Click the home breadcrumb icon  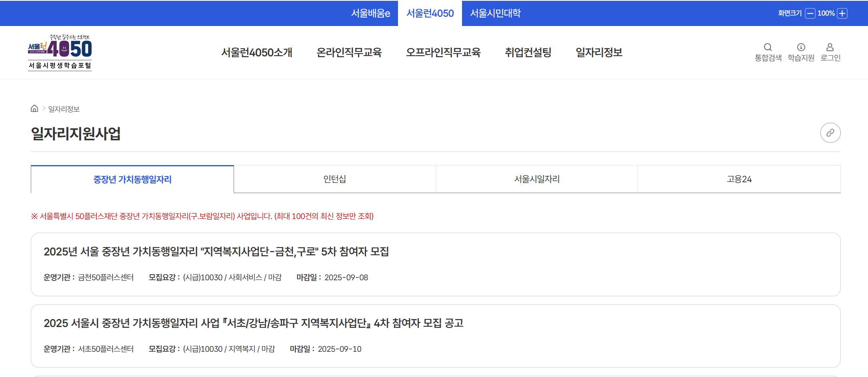point(34,108)
